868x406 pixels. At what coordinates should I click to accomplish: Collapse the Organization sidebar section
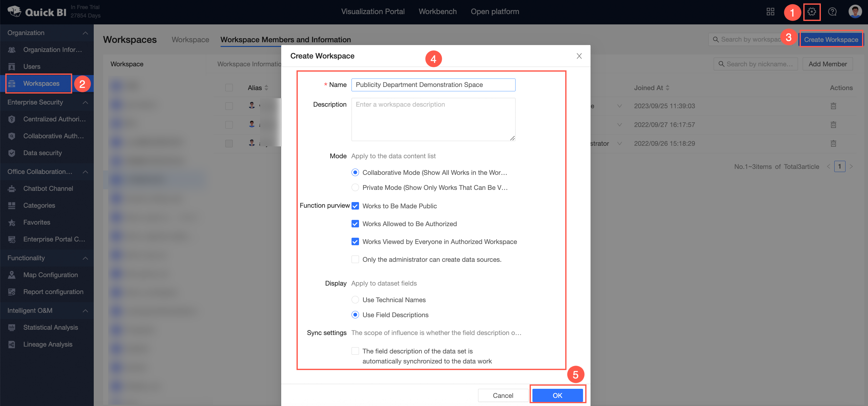85,33
